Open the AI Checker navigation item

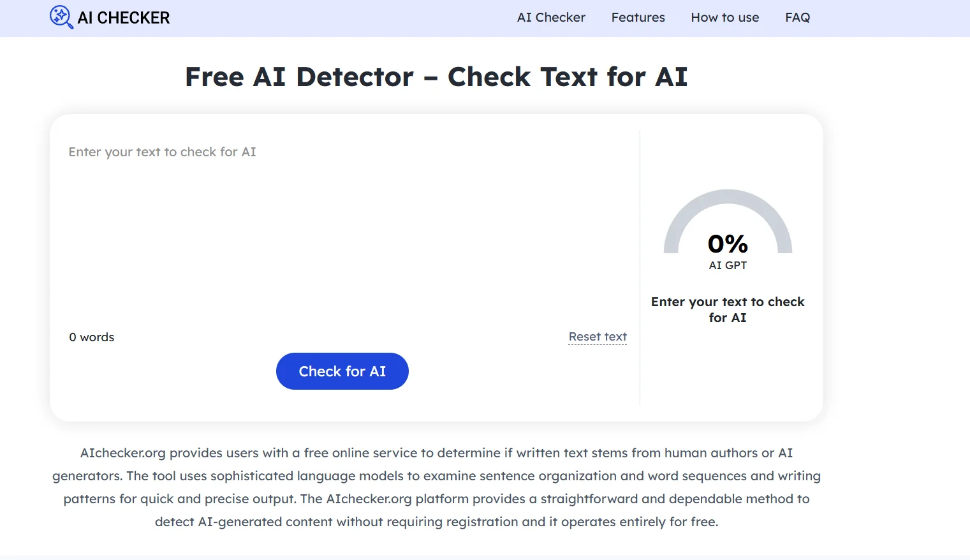[551, 17]
